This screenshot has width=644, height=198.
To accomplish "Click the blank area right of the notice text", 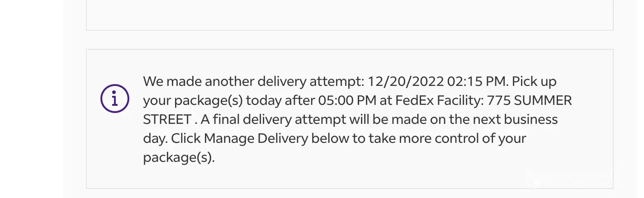I will point(592,136).
